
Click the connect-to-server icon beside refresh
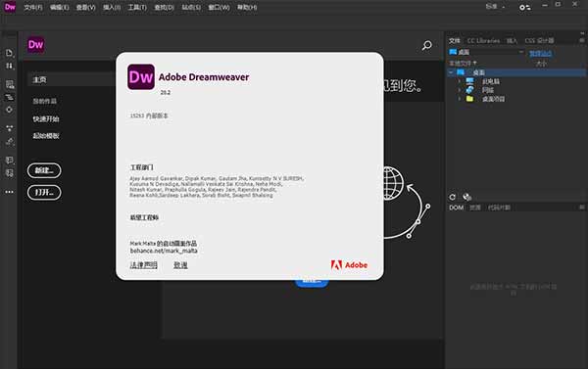coord(466,197)
